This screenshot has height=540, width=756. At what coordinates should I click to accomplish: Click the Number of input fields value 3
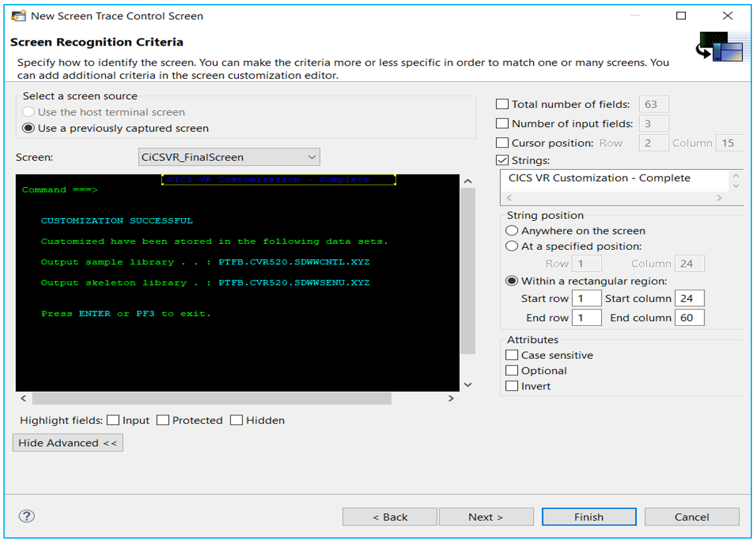point(653,124)
